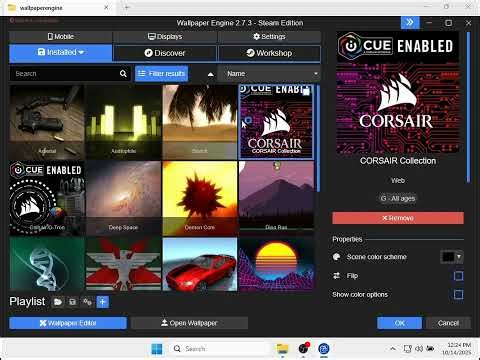Click the save playlist icon
Image resolution: width=480 pixels, height=360 pixels.
[x=72, y=302]
